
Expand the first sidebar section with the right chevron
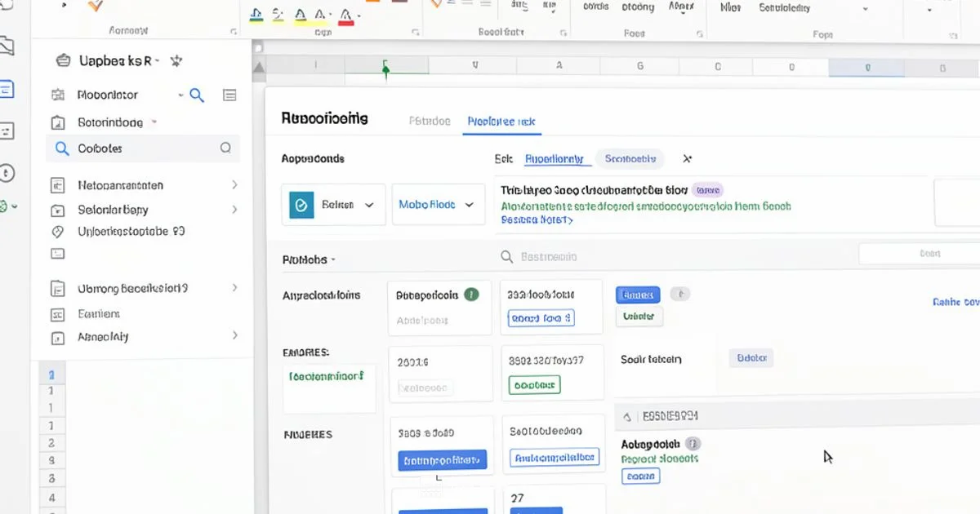(235, 185)
